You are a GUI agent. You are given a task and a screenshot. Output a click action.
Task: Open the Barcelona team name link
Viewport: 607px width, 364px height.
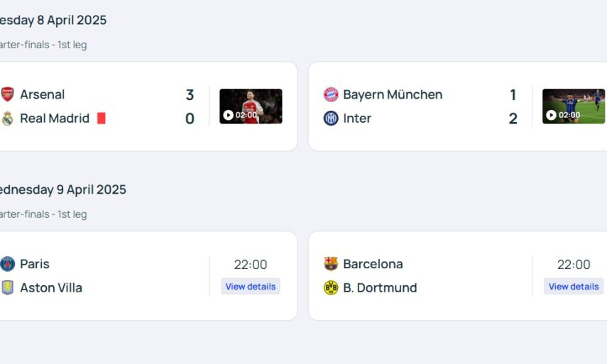373,264
